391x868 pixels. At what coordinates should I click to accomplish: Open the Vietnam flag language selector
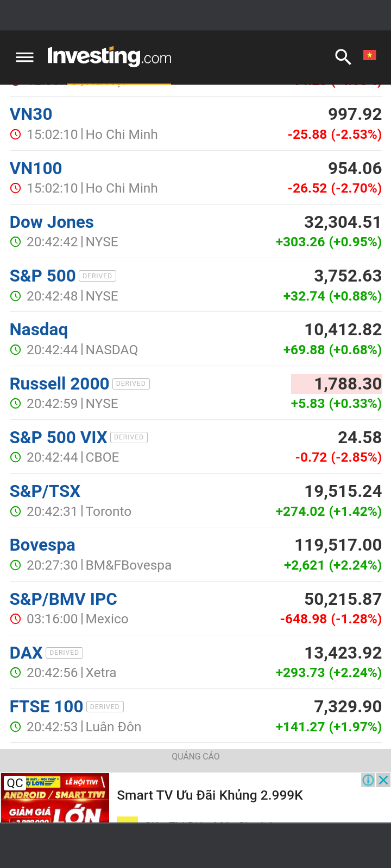(x=370, y=55)
